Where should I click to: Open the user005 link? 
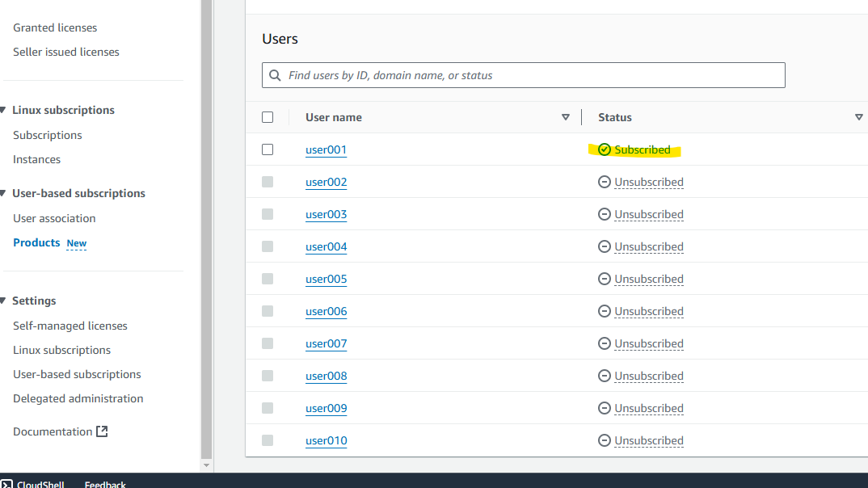(326, 279)
